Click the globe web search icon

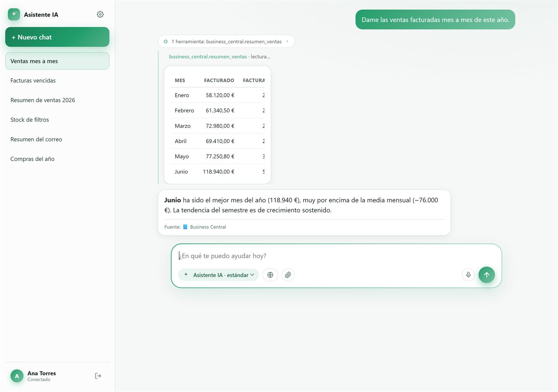point(270,275)
